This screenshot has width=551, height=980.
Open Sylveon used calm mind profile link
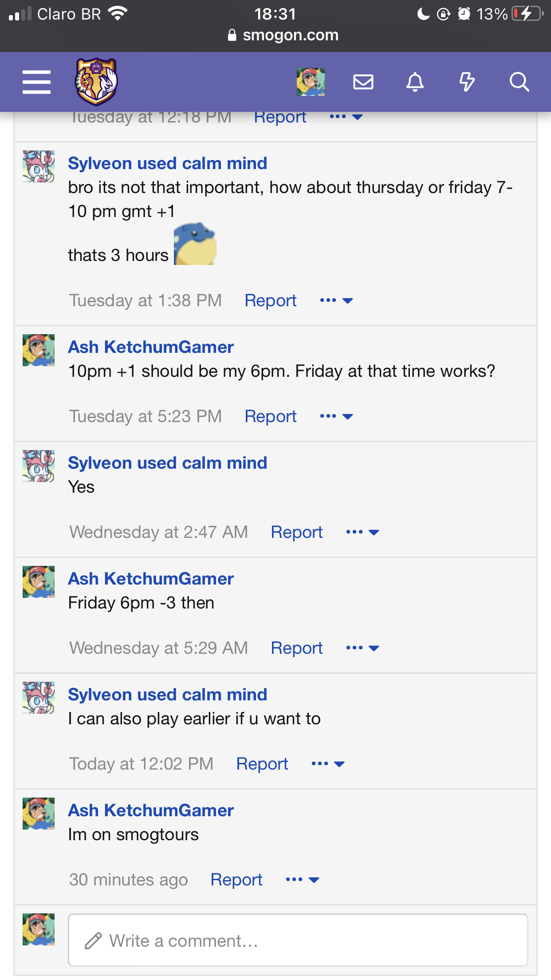pos(167,163)
